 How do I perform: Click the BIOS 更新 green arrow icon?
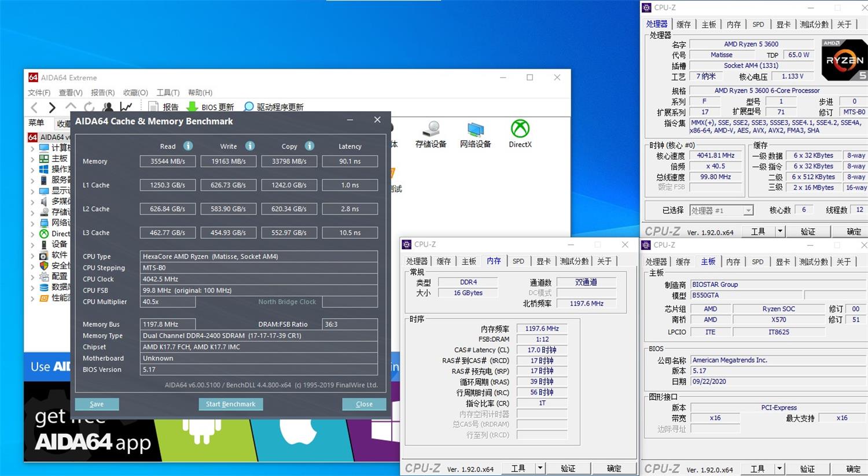[192, 107]
